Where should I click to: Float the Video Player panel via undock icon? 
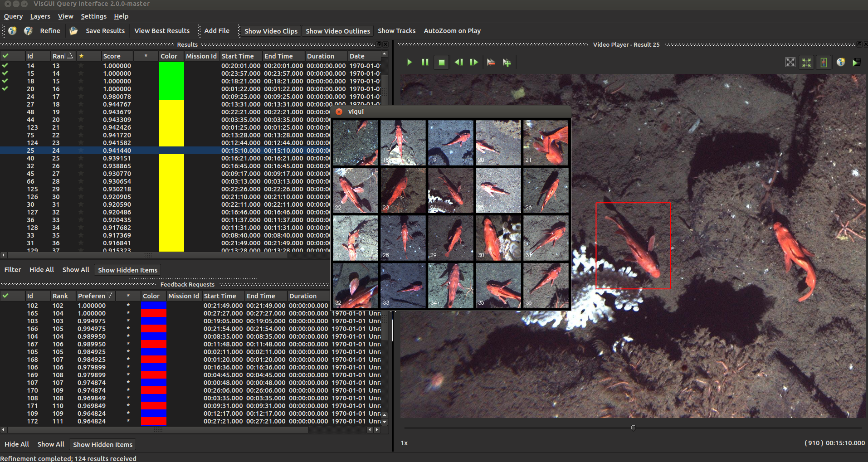tap(859, 44)
